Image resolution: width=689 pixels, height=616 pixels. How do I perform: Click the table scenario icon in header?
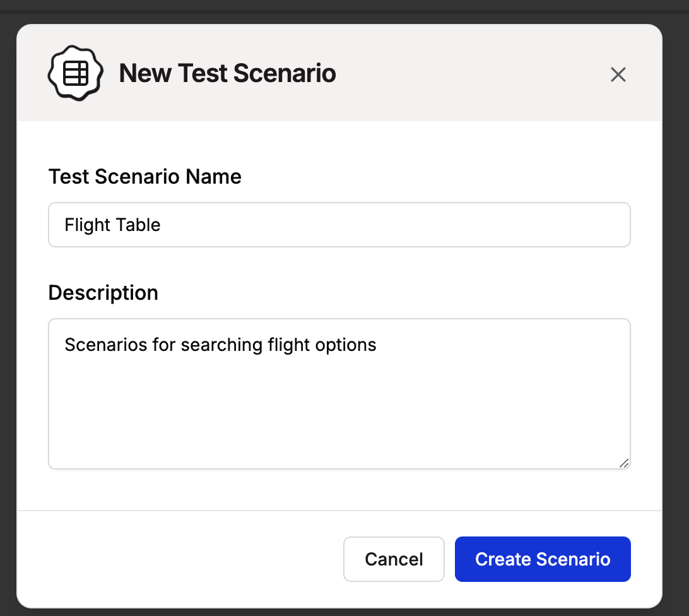click(75, 73)
